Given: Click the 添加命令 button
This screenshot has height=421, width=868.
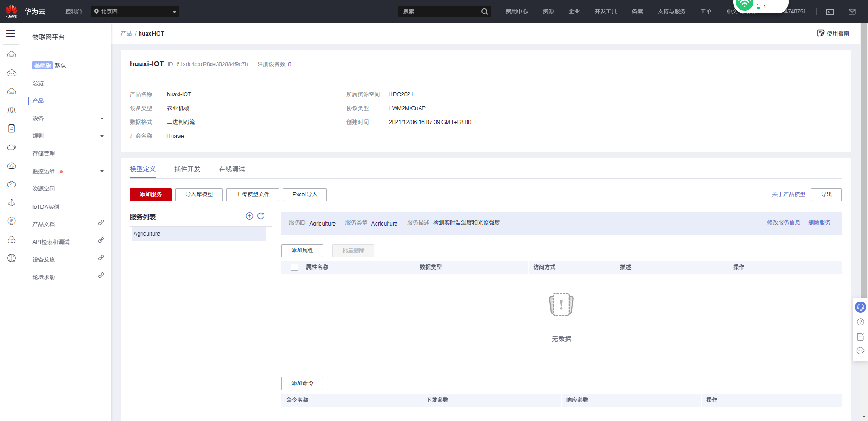Looking at the screenshot, I should click(x=302, y=383).
